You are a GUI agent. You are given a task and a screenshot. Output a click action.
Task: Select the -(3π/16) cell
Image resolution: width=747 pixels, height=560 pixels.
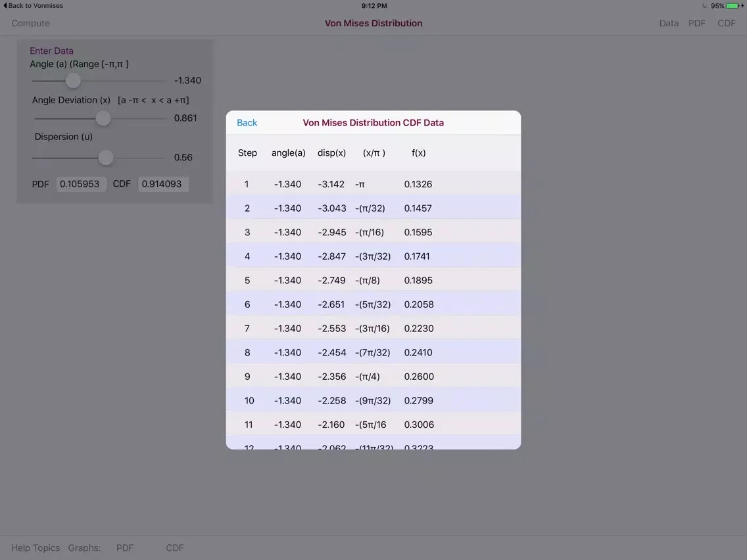coord(372,329)
